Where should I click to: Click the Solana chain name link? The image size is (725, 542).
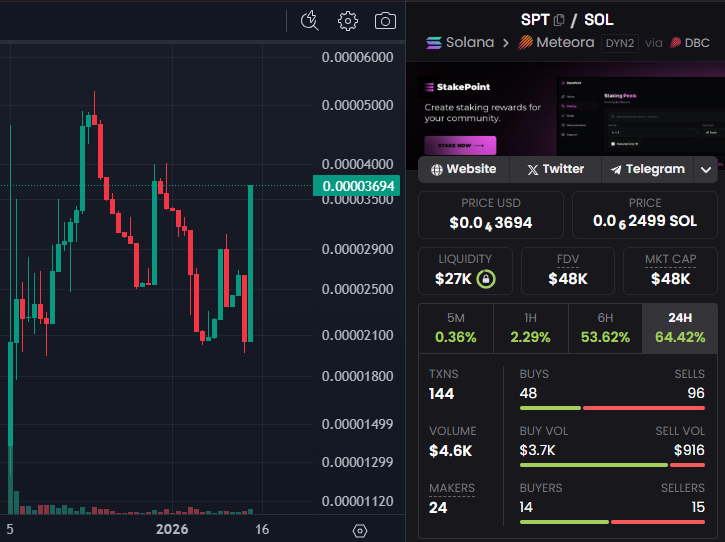[470, 43]
